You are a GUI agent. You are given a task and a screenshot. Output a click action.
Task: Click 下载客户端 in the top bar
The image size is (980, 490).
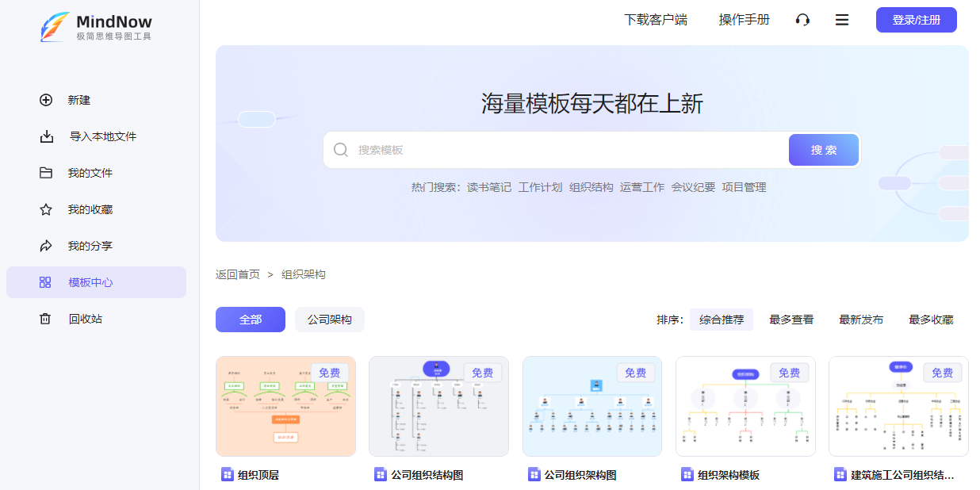coord(657,19)
